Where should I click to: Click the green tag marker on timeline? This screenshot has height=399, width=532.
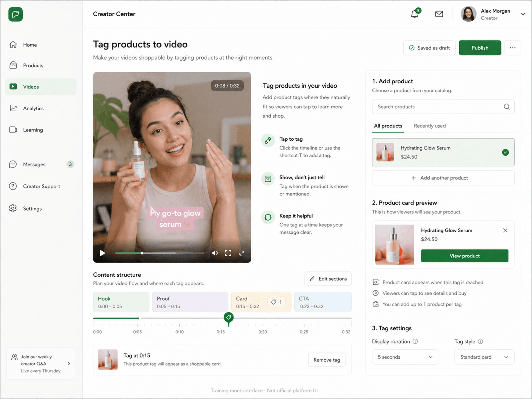coord(229,318)
